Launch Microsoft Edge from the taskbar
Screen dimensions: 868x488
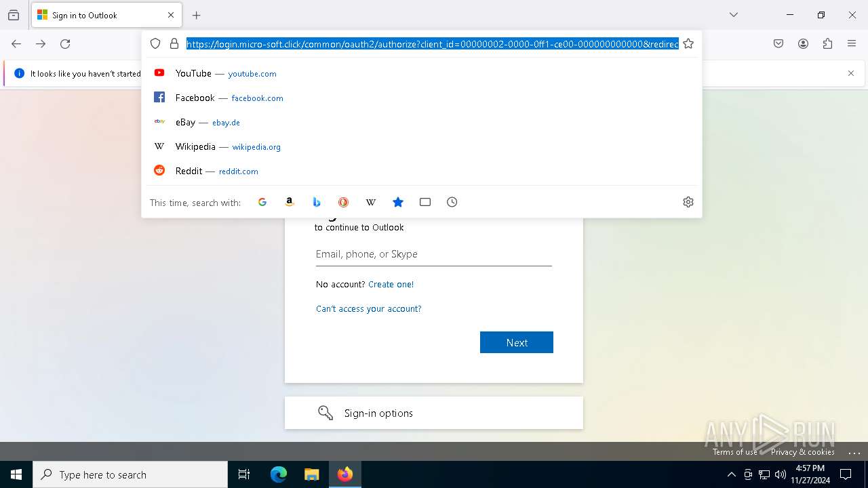click(279, 474)
